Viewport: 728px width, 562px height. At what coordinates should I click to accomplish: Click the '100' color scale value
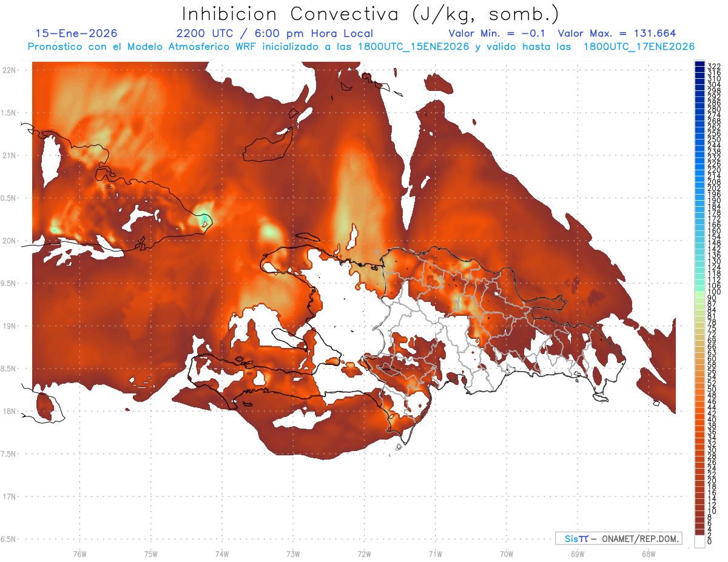coord(714,292)
